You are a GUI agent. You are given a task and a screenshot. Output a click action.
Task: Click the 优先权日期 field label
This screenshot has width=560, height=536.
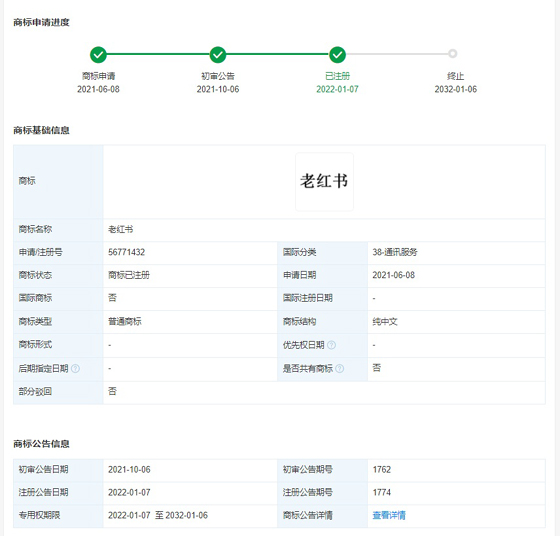[304, 345]
